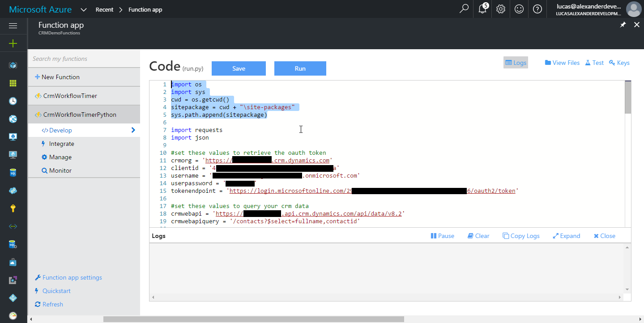
Task: Open the monitor with globe sidebar icon
Action: point(13,155)
